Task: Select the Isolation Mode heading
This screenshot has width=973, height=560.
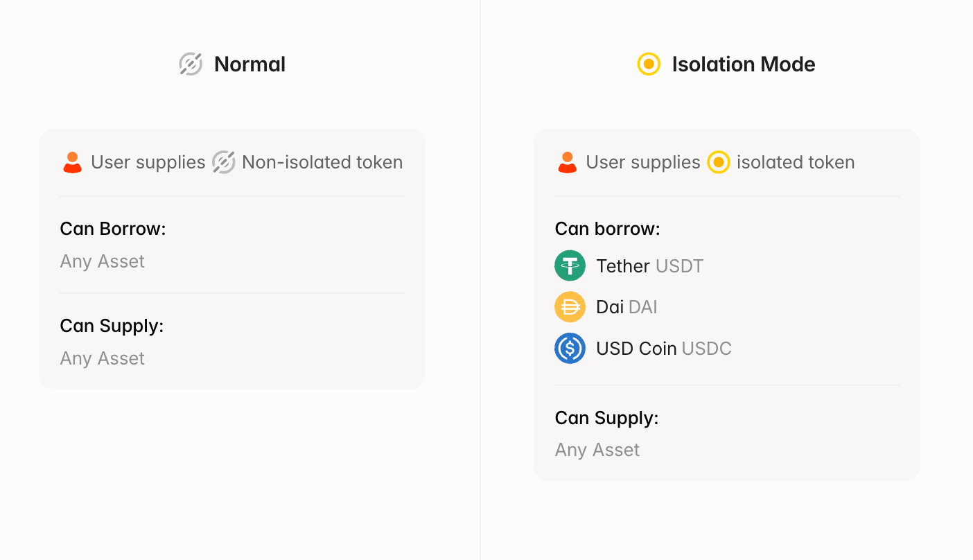Action: click(x=743, y=64)
